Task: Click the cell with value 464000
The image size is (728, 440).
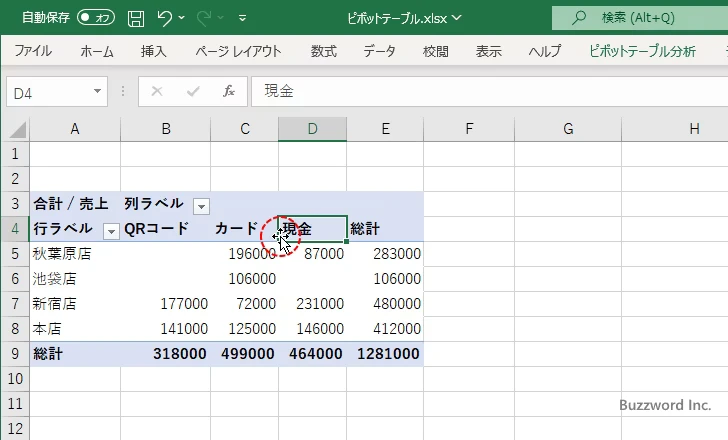Action: pyautogui.click(x=312, y=354)
